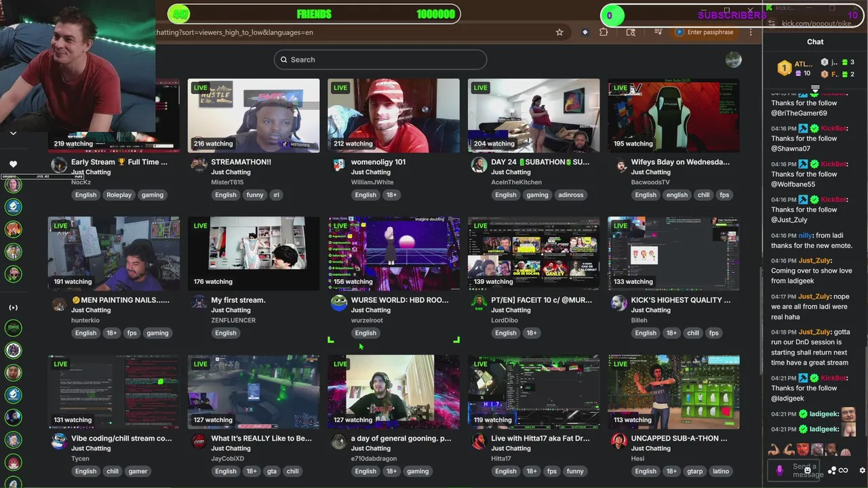Viewport: 868px width, 488px height.
Task: Open the live recommended channels icon in sidebar
Action: pos(13,308)
